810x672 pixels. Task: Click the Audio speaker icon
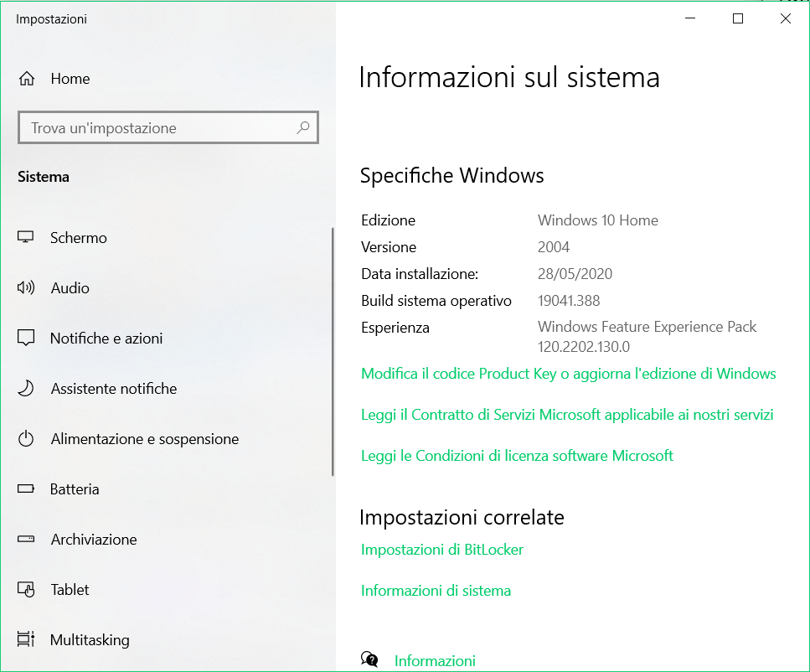(x=26, y=287)
